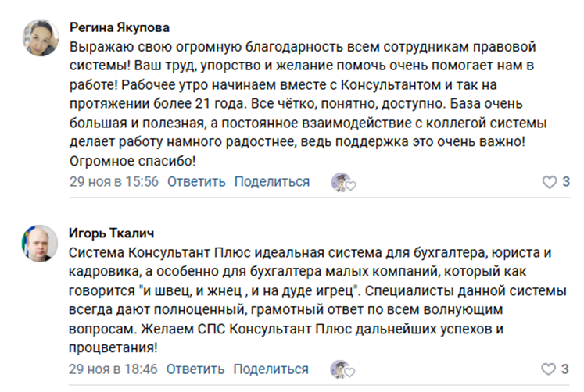Click the comment text starting with Выражаю свою

coord(308,104)
